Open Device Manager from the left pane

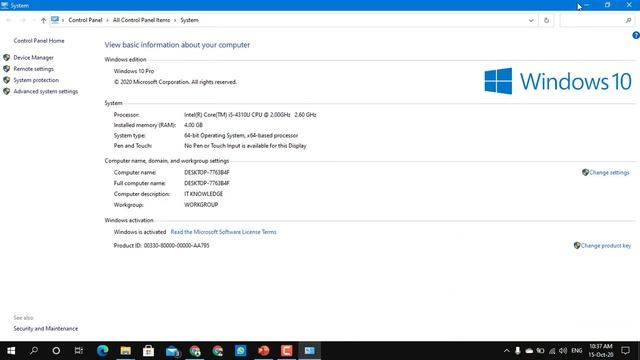[x=33, y=58]
